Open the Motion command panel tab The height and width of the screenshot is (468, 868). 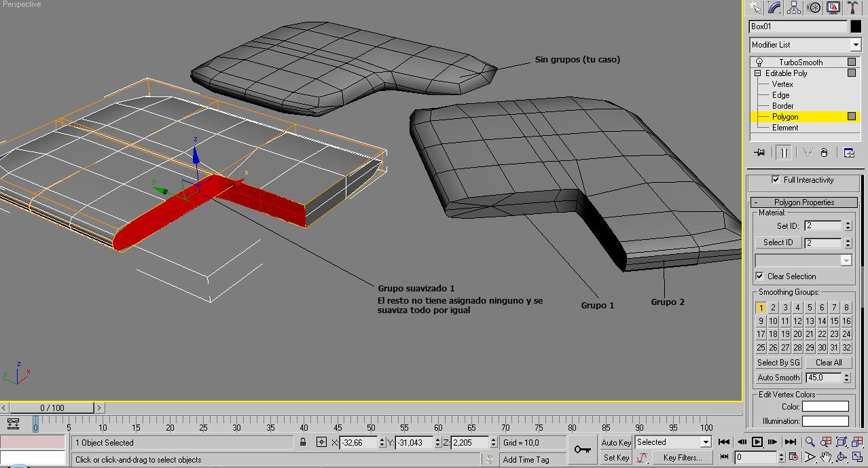point(814,7)
